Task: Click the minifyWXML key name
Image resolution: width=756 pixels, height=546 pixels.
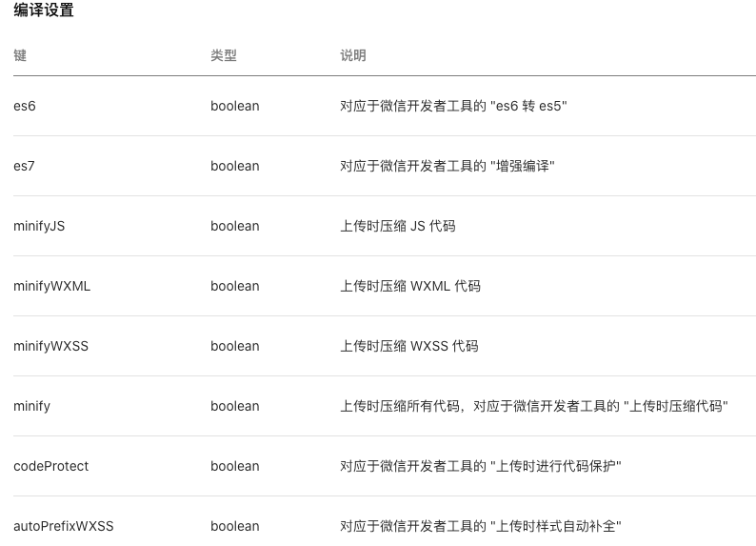Action: pyautogui.click(x=51, y=286)
